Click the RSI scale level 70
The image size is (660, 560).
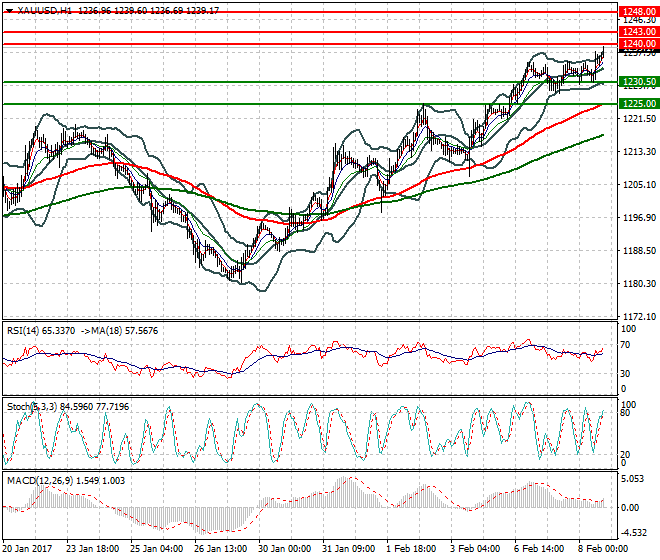(x=625, y=345)
